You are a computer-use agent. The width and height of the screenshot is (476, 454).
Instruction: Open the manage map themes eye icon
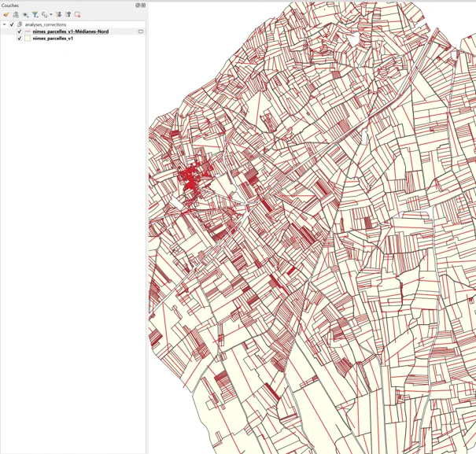(x=25, y=15)
